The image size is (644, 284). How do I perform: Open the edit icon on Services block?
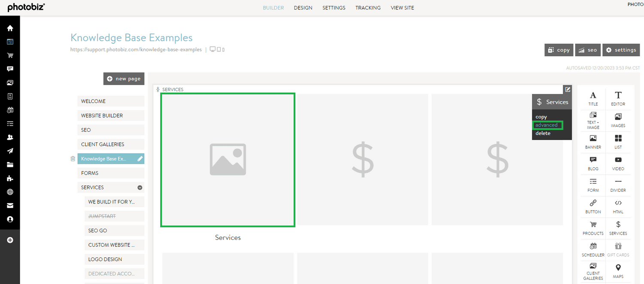(568, 90)
